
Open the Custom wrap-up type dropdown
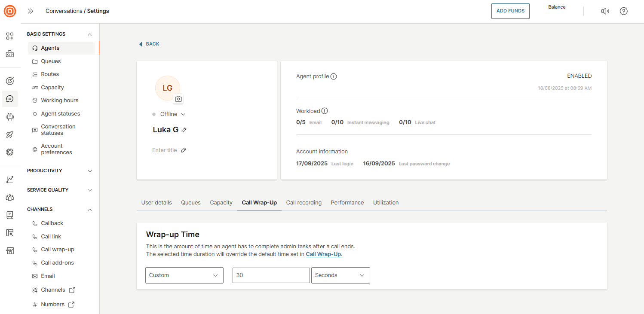[184, 275]
